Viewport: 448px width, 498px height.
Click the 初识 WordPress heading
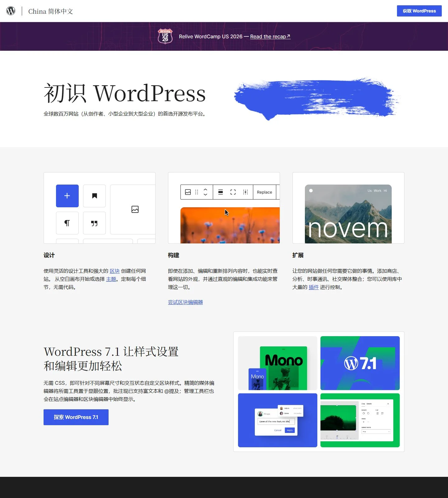click(125, 93)
